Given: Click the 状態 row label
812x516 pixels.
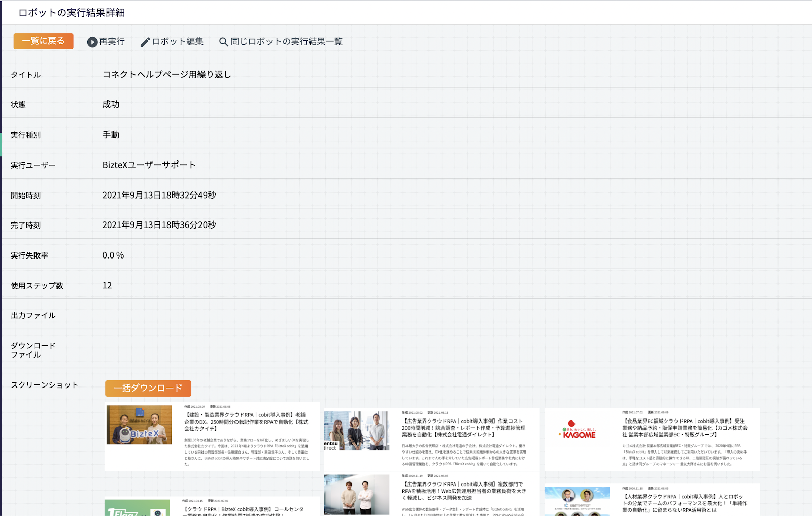Looking at the screenshot, I should (x=18, y=105).
